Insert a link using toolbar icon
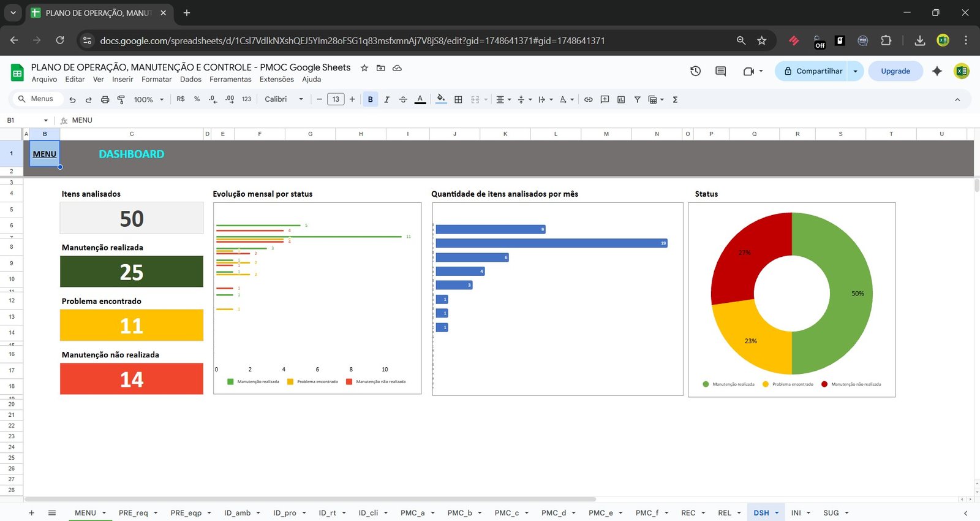 click(588, 99)
